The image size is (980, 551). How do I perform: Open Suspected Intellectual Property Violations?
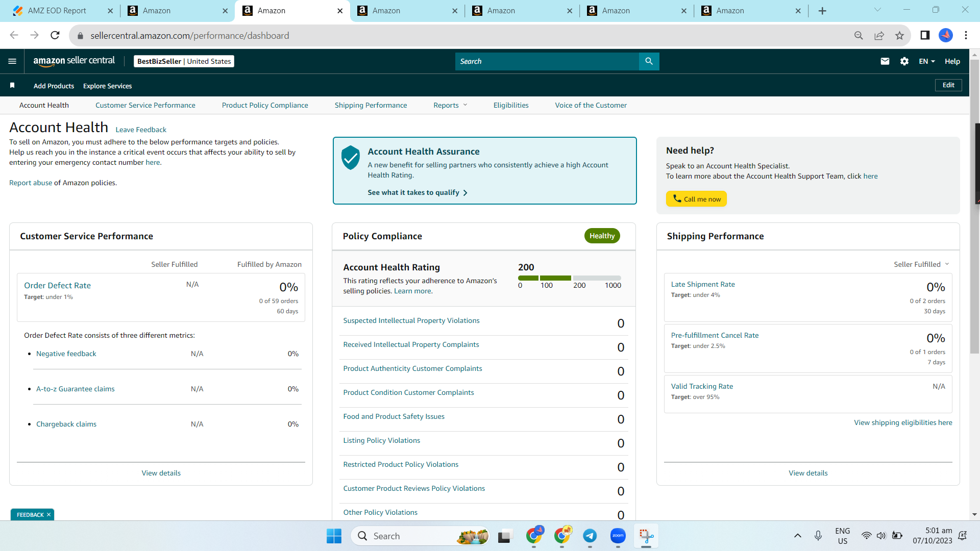411,320
